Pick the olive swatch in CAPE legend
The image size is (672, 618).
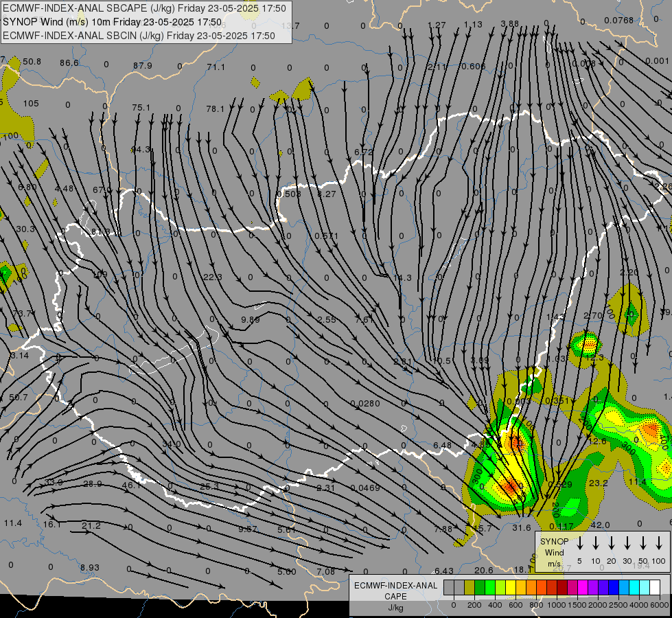[x=470, y=588]
